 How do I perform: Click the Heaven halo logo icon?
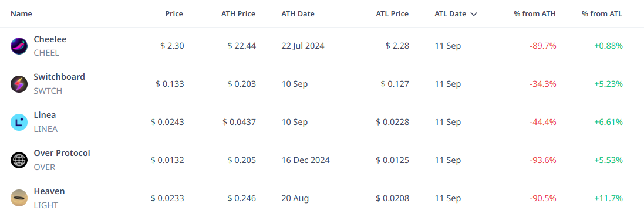pyautogui.click(x=19, y=198)
